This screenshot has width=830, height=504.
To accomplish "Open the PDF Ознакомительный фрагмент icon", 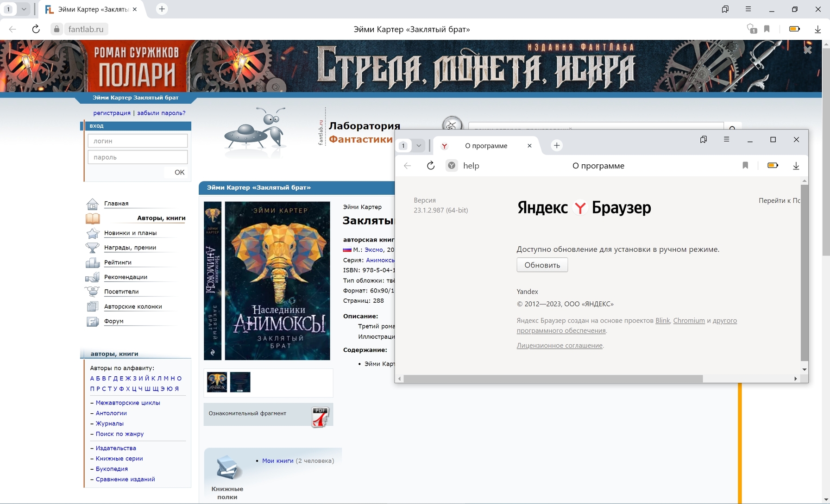I will (320, 417).
